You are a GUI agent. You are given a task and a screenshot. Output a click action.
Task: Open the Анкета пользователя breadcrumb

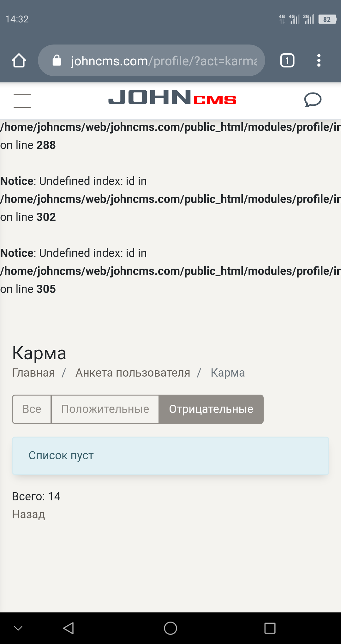(x=133, y=373)
